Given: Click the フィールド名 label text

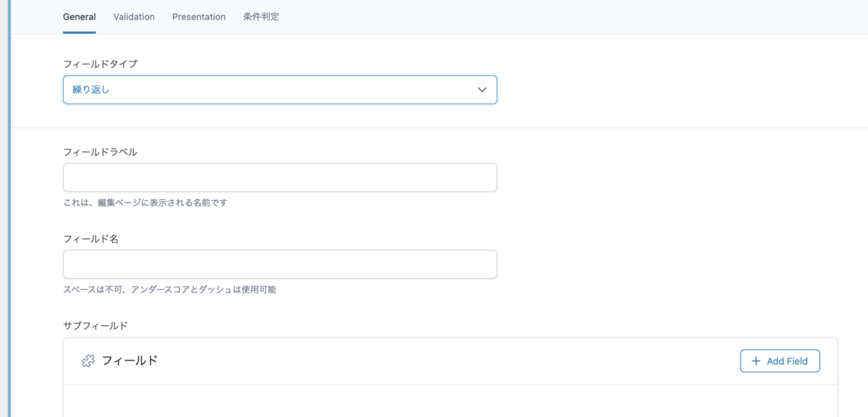Looking at the screenshot, I should click(90, 239).
